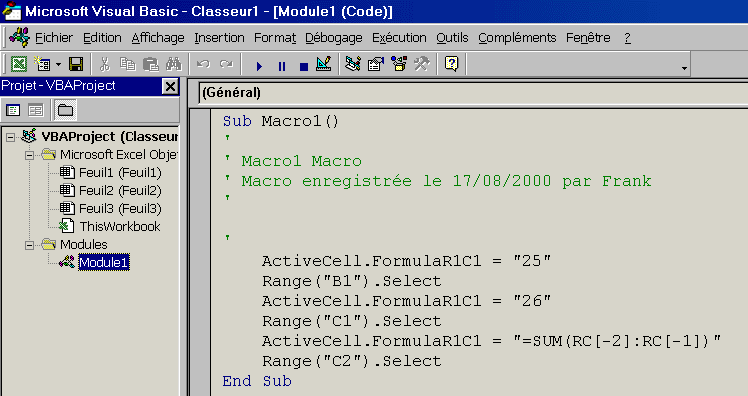This screenshot has height=396, width=748.
Task: Close the Projet - VBAProject panel
Action: tap(170, 86)
